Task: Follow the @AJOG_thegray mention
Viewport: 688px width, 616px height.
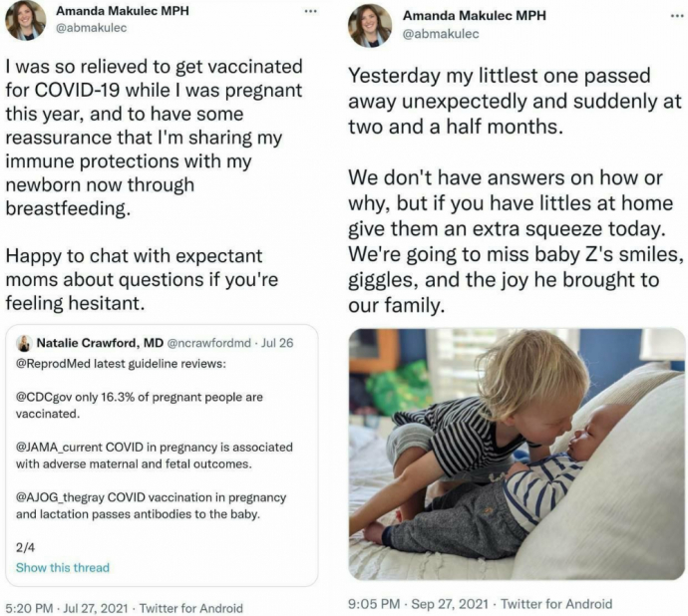Action: click(63, 497)
